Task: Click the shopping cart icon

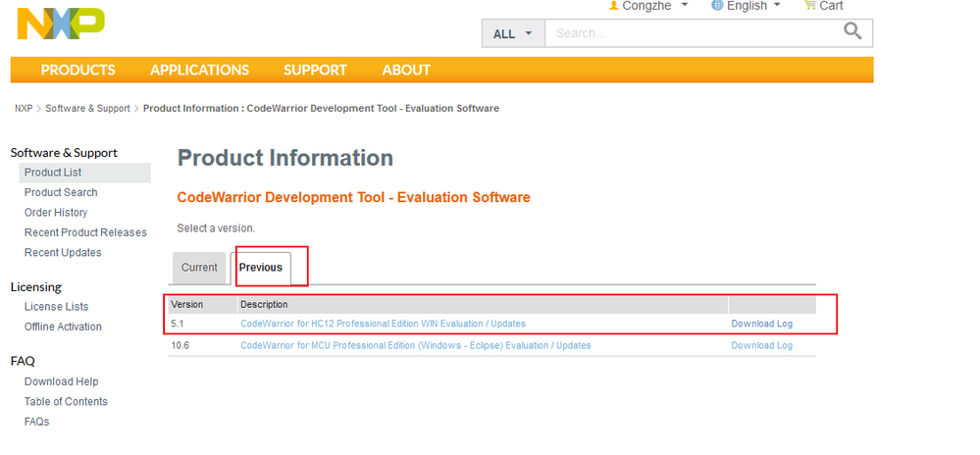Action: coord(810,6)
